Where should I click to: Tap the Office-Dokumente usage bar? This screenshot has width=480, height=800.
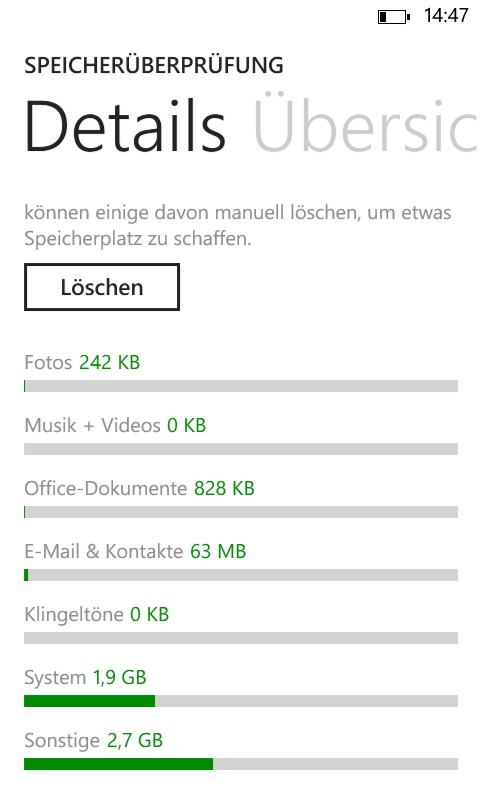(x=241, y=512)
